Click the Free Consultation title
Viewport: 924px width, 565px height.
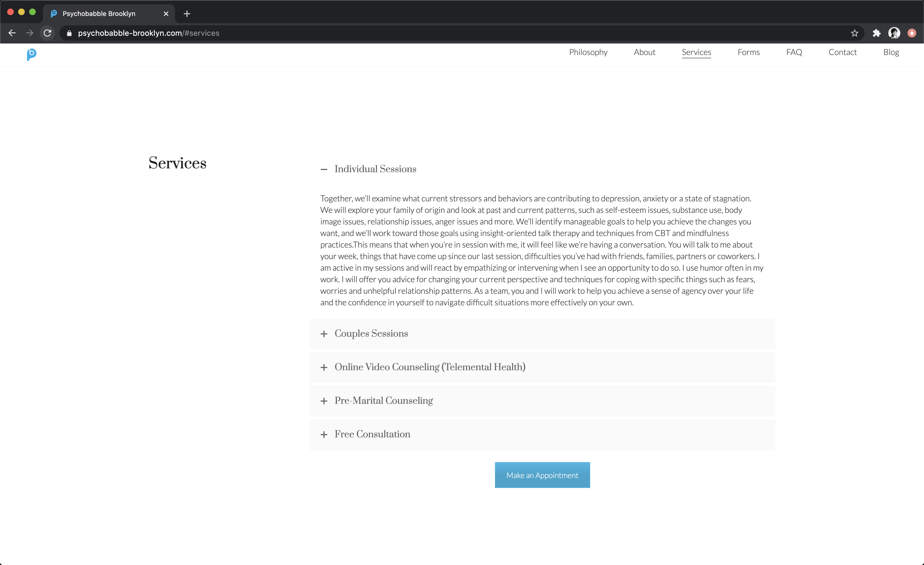pyautogui.click(x=372, y=434)
